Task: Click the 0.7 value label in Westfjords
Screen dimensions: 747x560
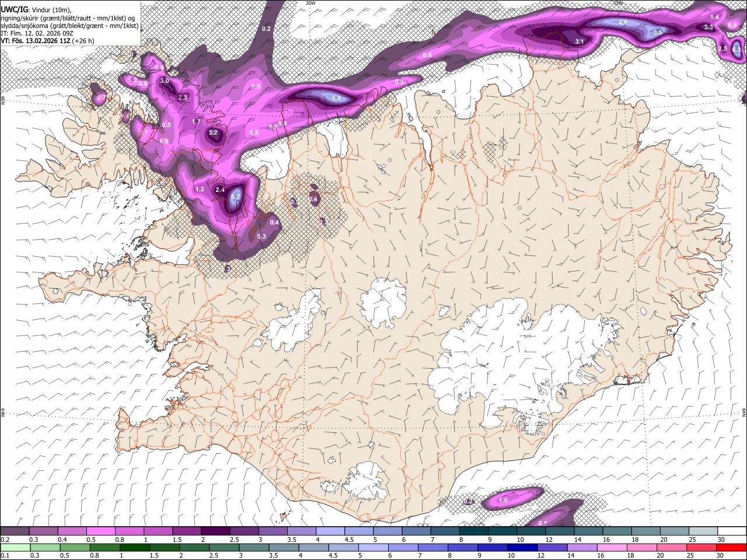Action: click(x=102, y=97)
